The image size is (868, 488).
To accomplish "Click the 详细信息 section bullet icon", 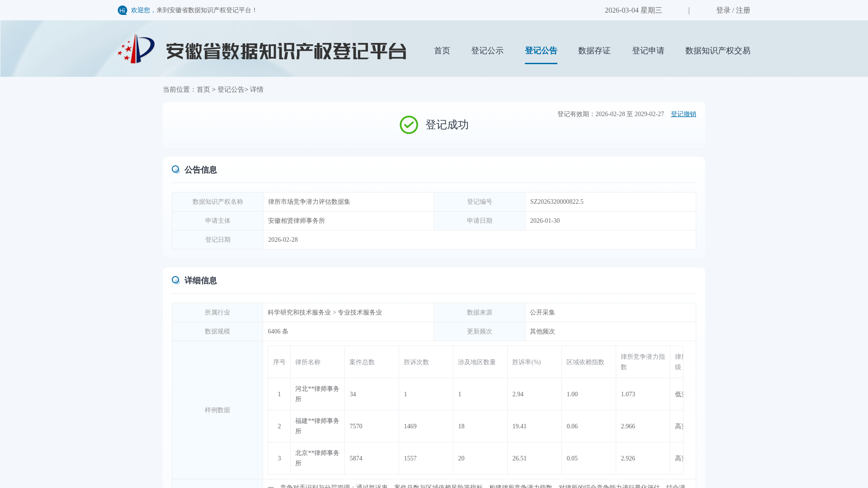I will 175,280.
